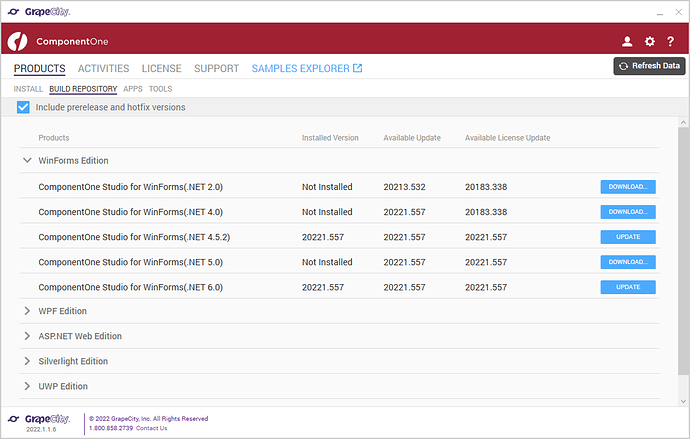Open settings via gear icon

point(650,41)
